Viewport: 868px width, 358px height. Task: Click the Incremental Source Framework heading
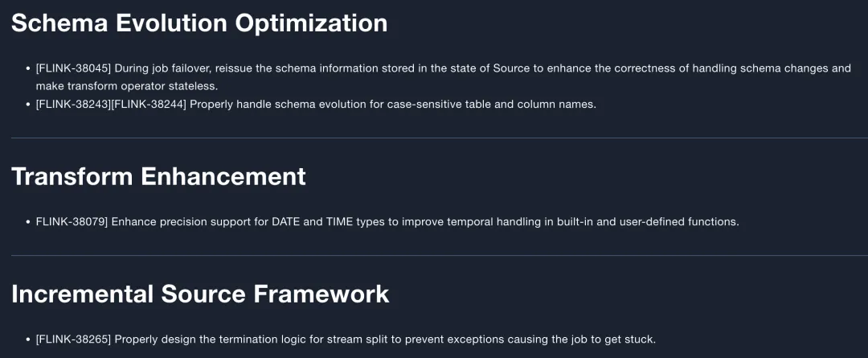[200, 294]
